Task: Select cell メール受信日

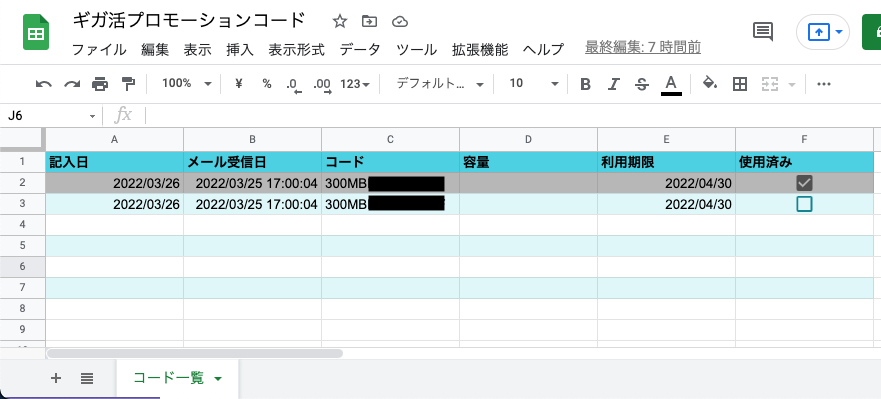Action: click(252, 162)
